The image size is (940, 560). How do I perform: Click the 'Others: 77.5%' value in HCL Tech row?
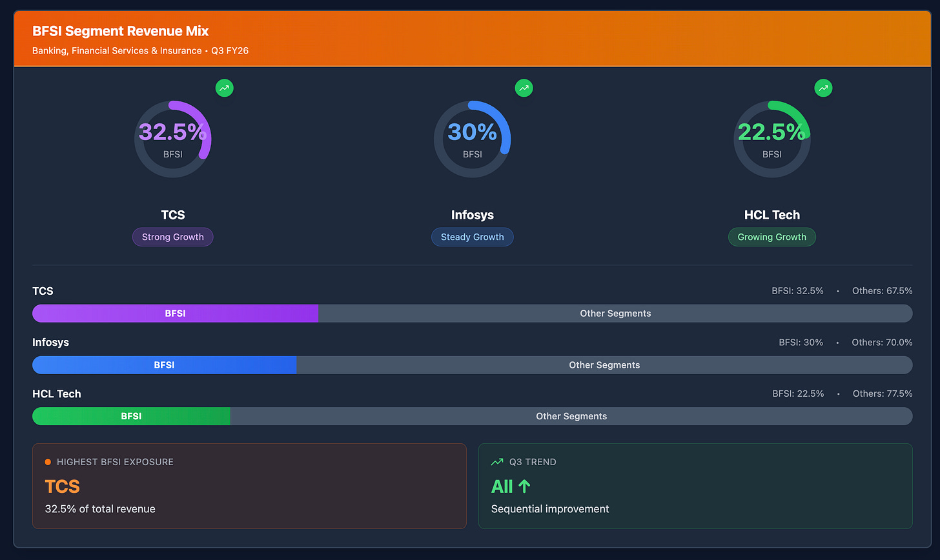click(883, 394)
